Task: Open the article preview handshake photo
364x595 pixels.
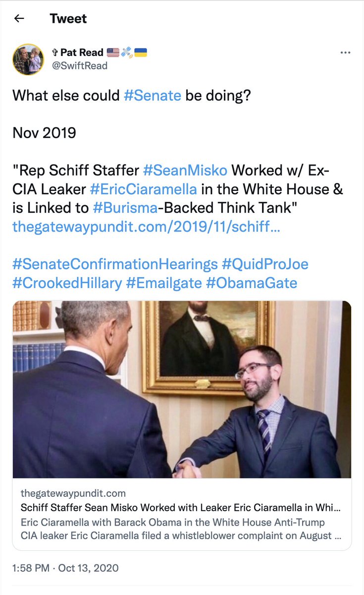Action: point(182,389)
